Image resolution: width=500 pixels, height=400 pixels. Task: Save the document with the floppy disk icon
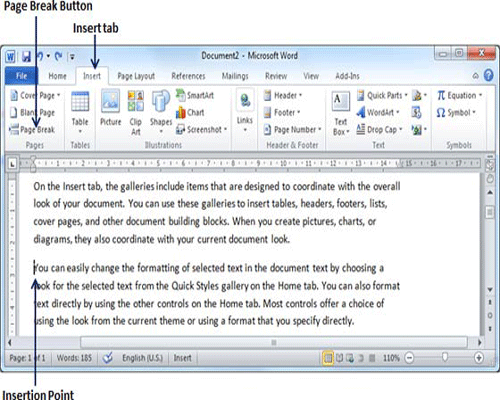tap(26, 57)
